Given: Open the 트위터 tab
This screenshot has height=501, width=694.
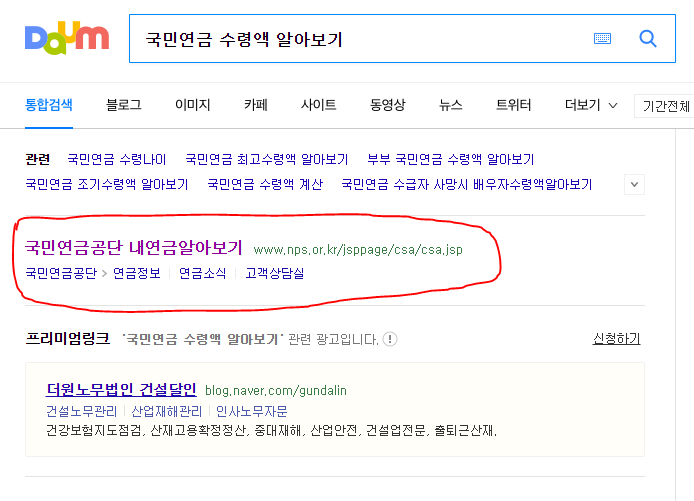Looking at the screenshot, I should coord(513,105).
